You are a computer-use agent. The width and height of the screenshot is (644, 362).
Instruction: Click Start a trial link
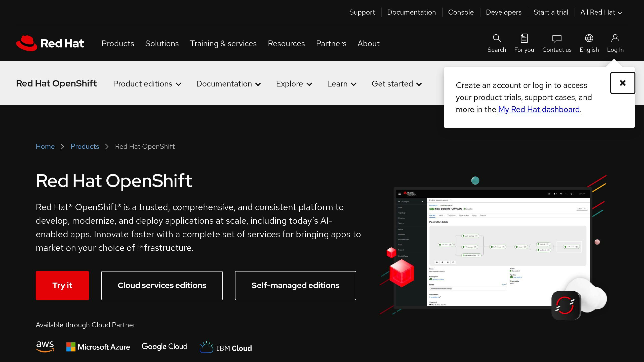[x=551, y=12]
